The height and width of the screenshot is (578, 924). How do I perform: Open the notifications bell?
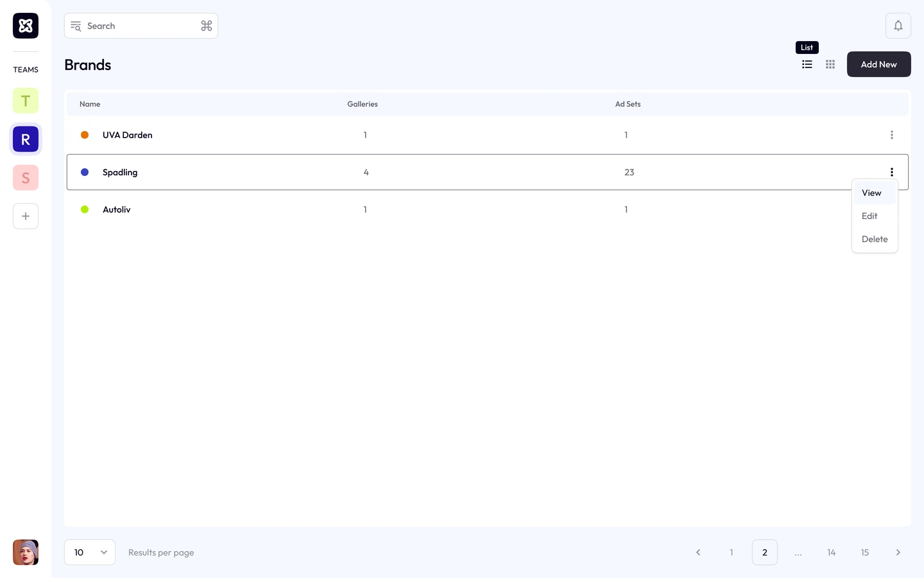click(898, 26)
